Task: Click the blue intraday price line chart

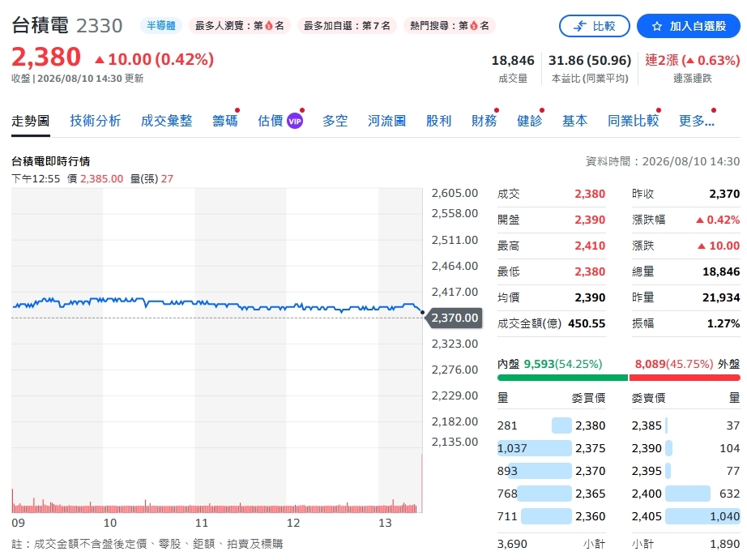Action: point(217,304)
